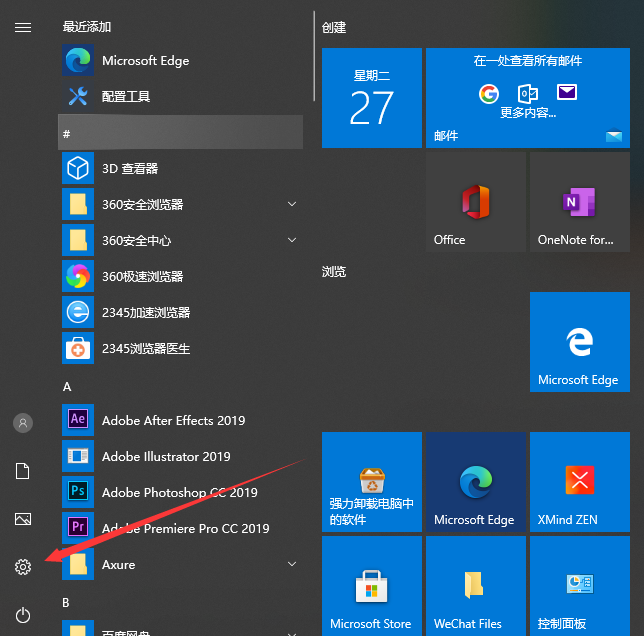Open the Pictures icon in sidebar
This screenshot has height=636, width=644.
click(x=23, y=519)
